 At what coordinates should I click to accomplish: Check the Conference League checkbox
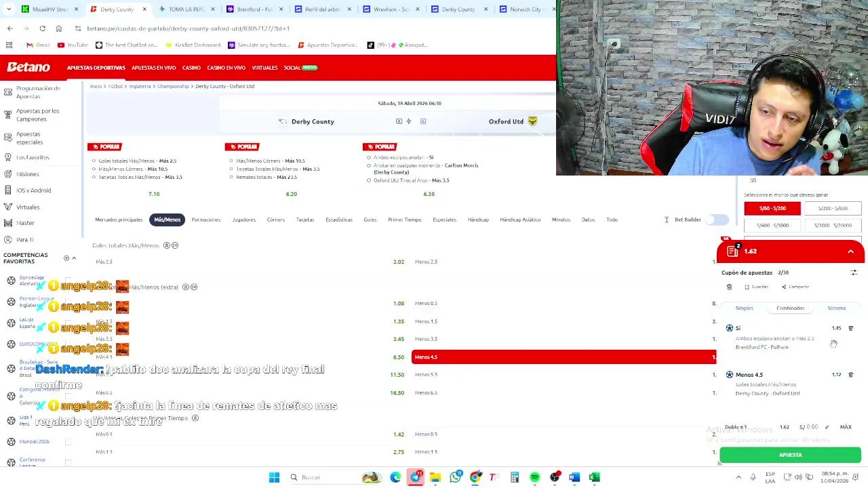point(68,462)
